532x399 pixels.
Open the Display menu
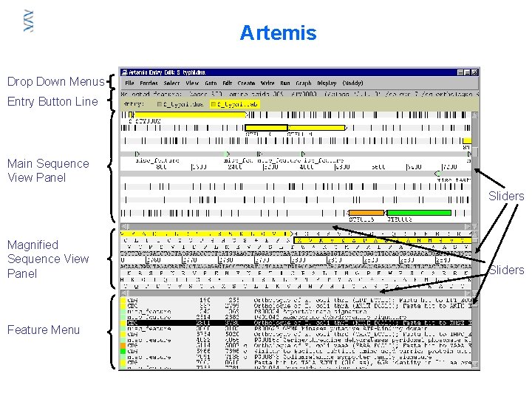pos(327,83)
